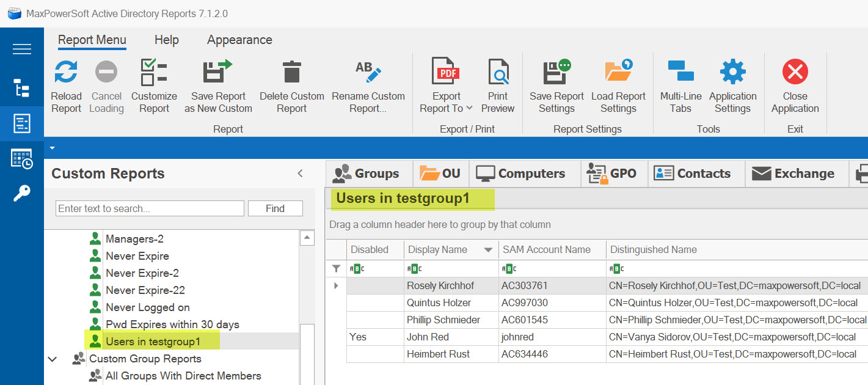The height and width of the screenshot is (385, 868).
Task: Click the Find button
Action: tap(275, 208)
